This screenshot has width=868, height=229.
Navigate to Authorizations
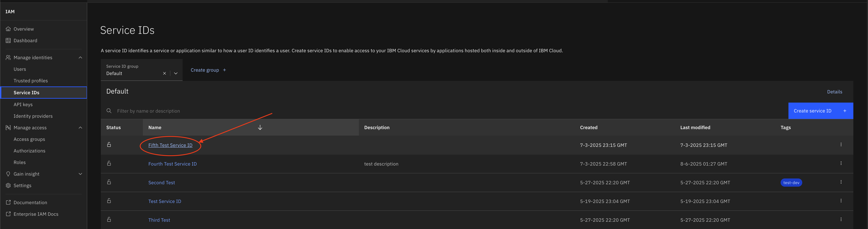[x=29, y=151]
